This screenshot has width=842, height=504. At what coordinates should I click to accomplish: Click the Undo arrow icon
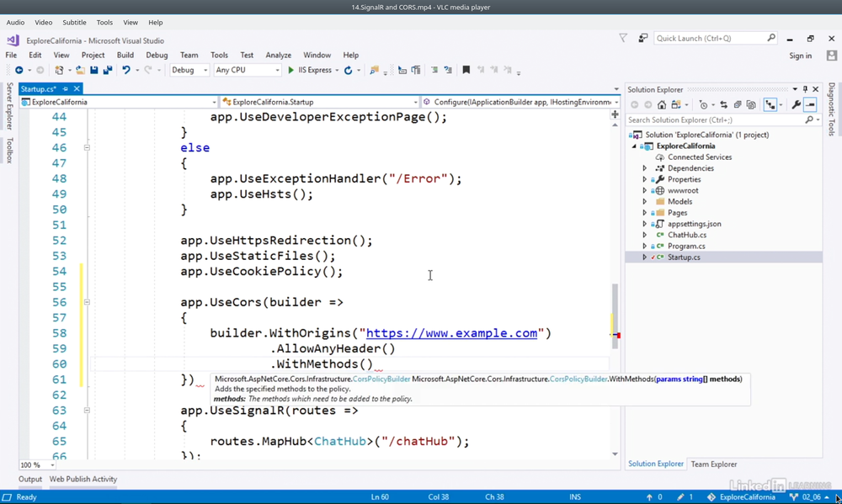(126, 70)
